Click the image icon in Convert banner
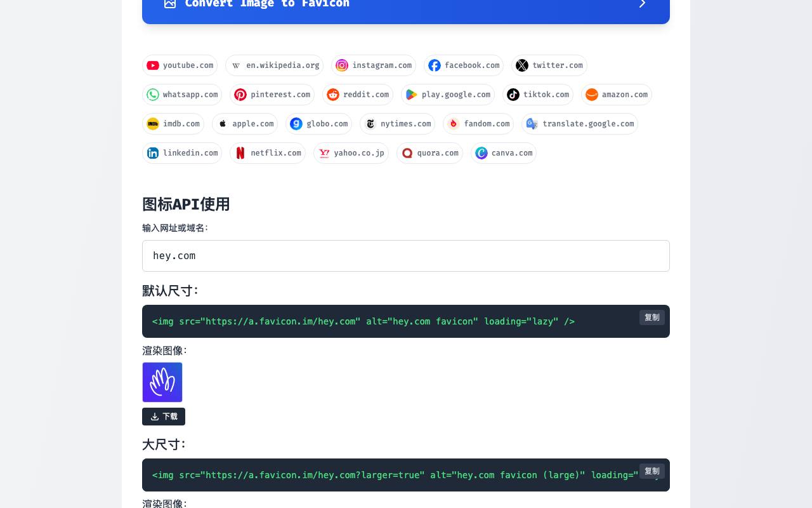The width and height of the screenshot is (812, 508). pyautogui.click(x=170, y=3)
